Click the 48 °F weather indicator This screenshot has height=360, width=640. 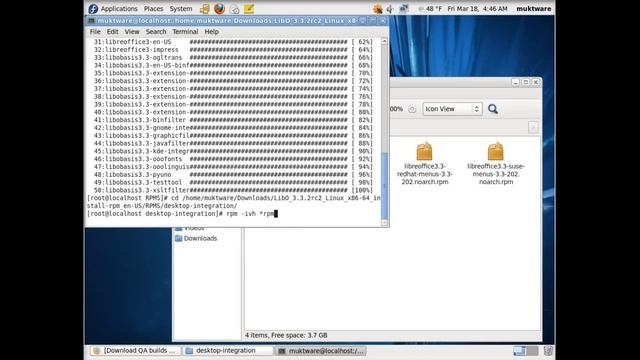[x=430, y=9]
